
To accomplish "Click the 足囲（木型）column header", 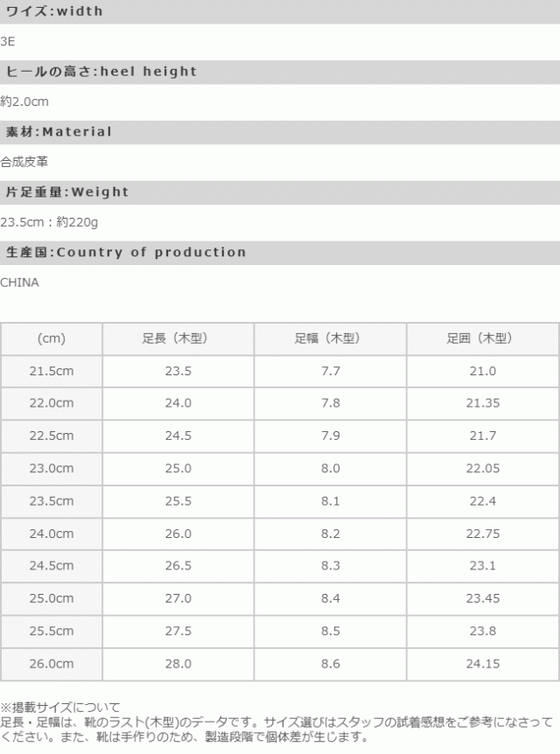I will (x=482, y=339).
